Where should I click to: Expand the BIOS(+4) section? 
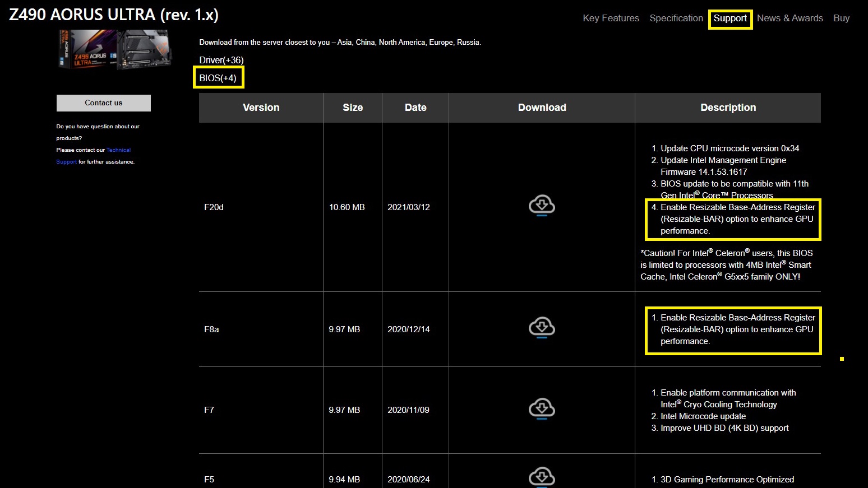[218, 78]
